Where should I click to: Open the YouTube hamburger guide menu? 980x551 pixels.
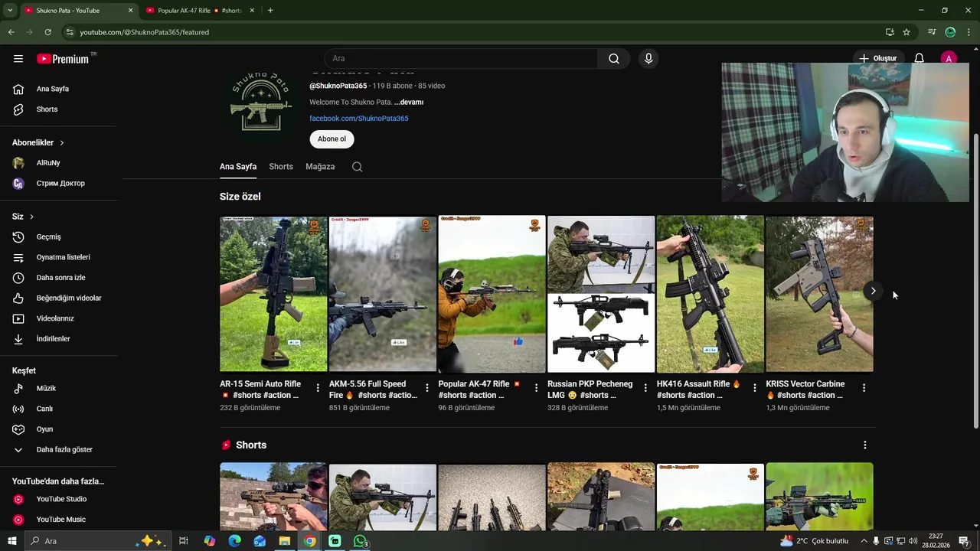pos(18,58)
